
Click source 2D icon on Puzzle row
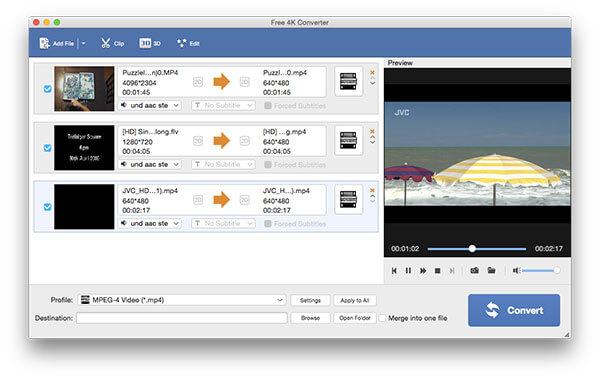[x=198, y=82]
